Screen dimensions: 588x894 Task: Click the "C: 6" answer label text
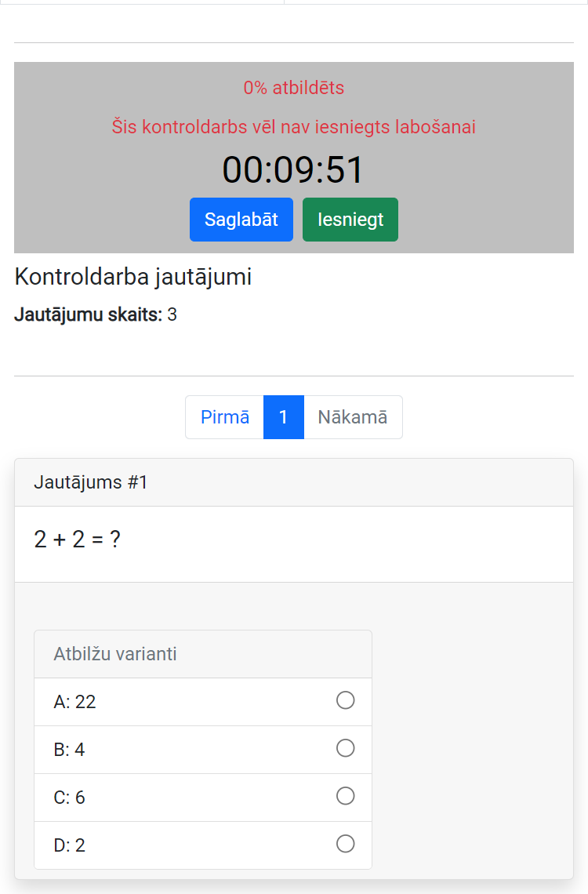(x=69, y=798)
